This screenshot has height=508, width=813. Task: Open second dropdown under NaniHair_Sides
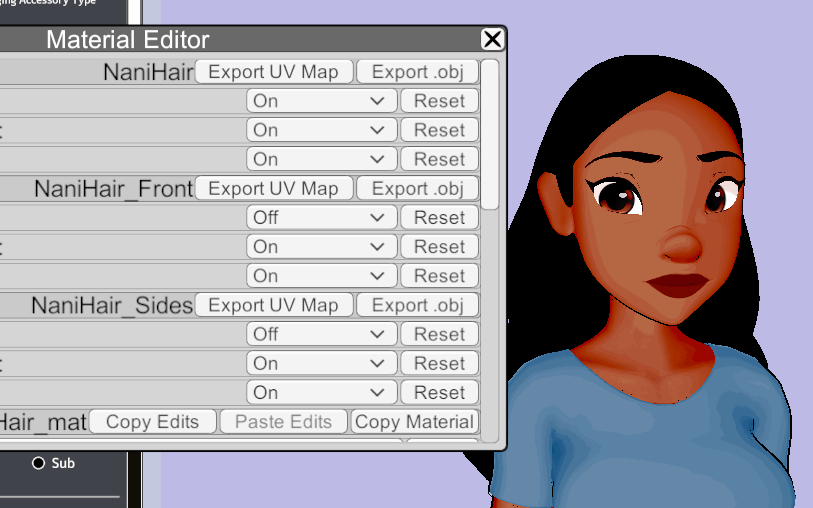click(x=321, y=363)
